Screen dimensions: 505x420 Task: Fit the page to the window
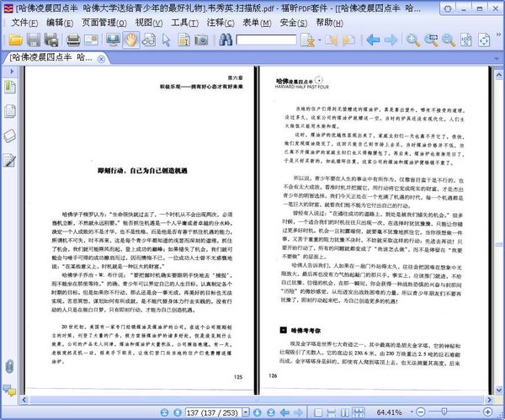pyautogui.click(x=484, y=40)
